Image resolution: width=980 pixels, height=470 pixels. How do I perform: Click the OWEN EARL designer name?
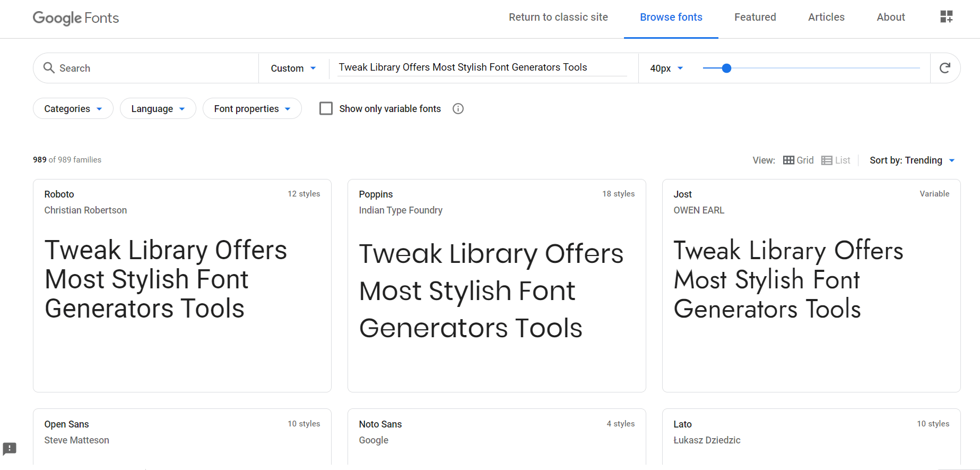pos(699,210)
